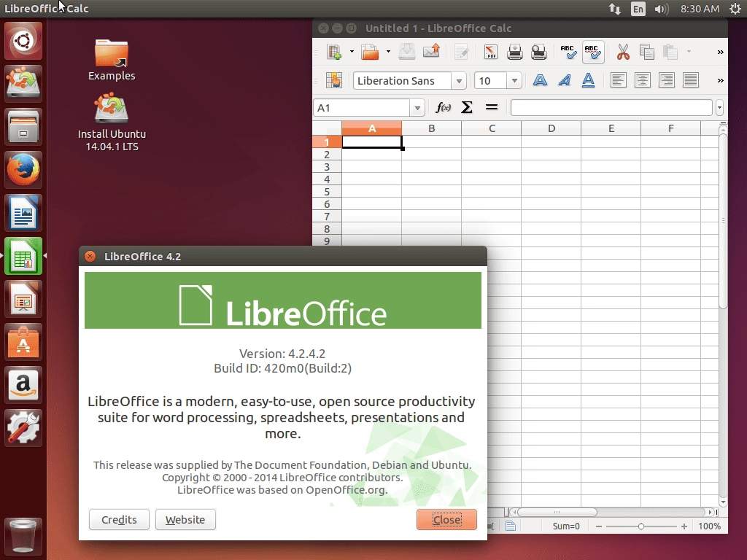Click the Website button
747x560 pixels.
pos(185,519)
